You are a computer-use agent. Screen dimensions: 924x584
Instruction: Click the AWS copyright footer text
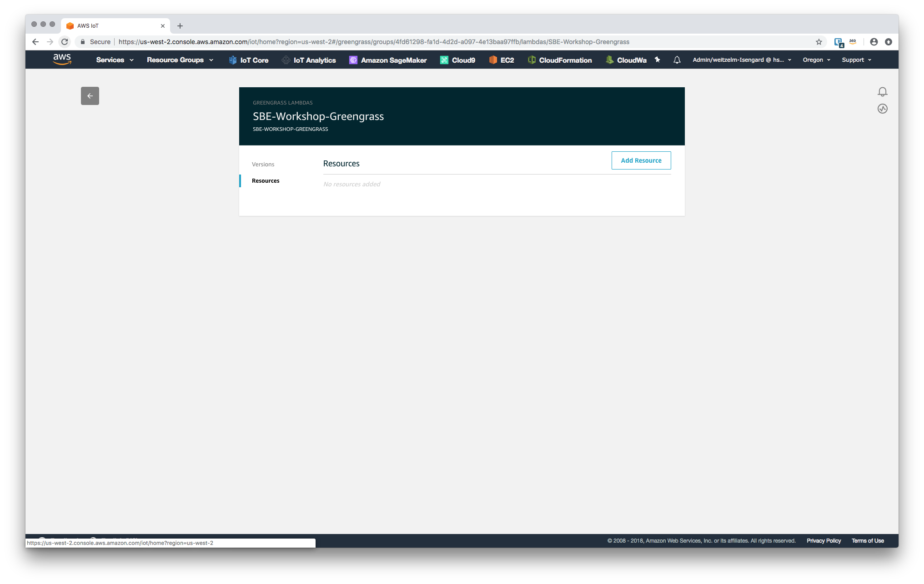click(701, 541)
